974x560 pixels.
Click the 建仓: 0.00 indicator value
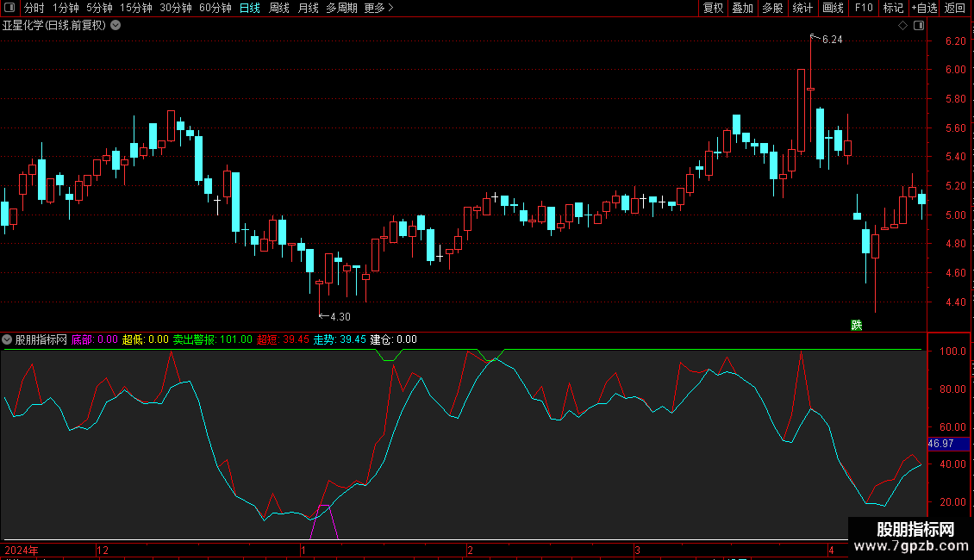point(393,339)
